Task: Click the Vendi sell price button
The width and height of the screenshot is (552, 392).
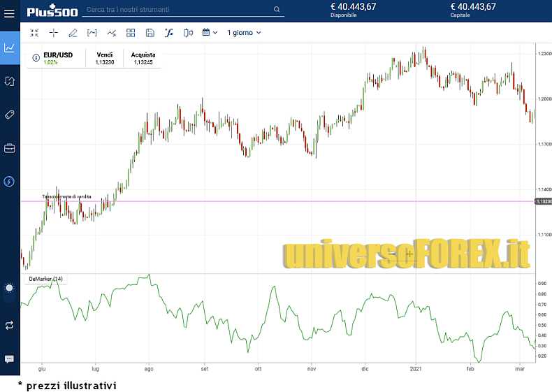Action: 105,59
